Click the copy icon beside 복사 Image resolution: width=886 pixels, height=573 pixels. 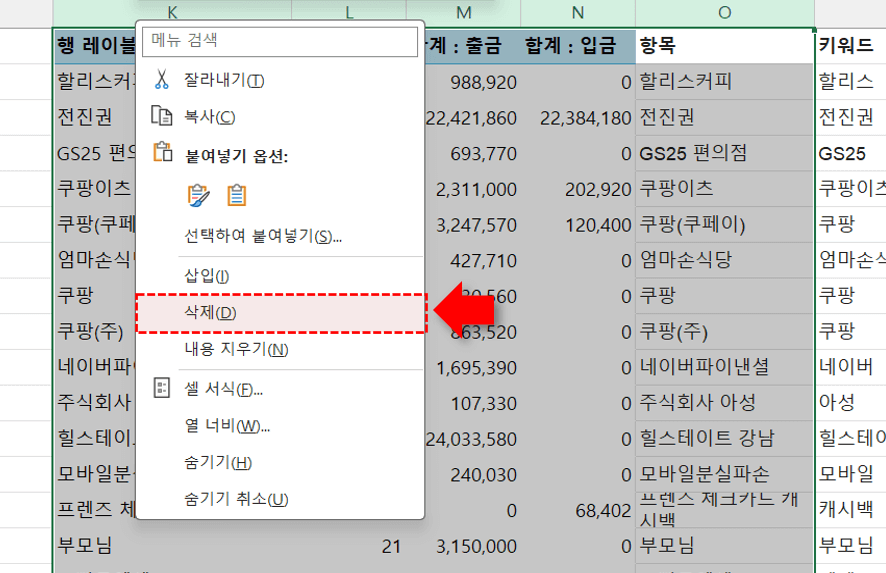pyautogui.click(x=162, y=117)
